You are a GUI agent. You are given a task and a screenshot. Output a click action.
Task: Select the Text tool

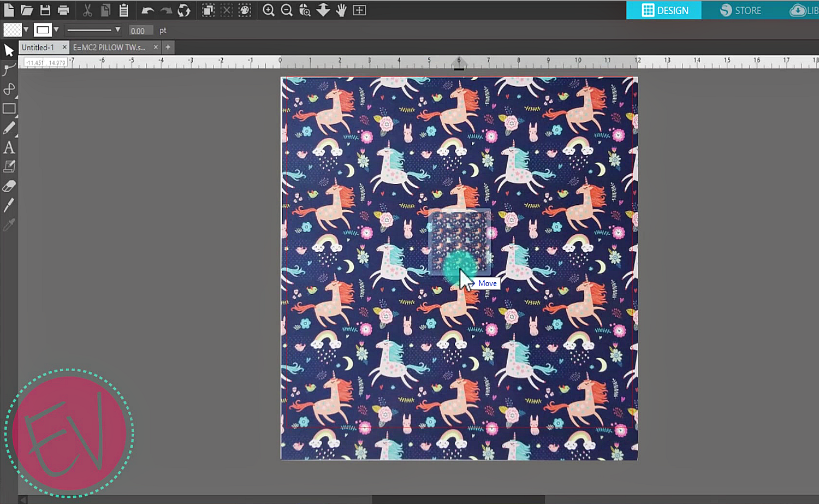(x=9, y=147)
